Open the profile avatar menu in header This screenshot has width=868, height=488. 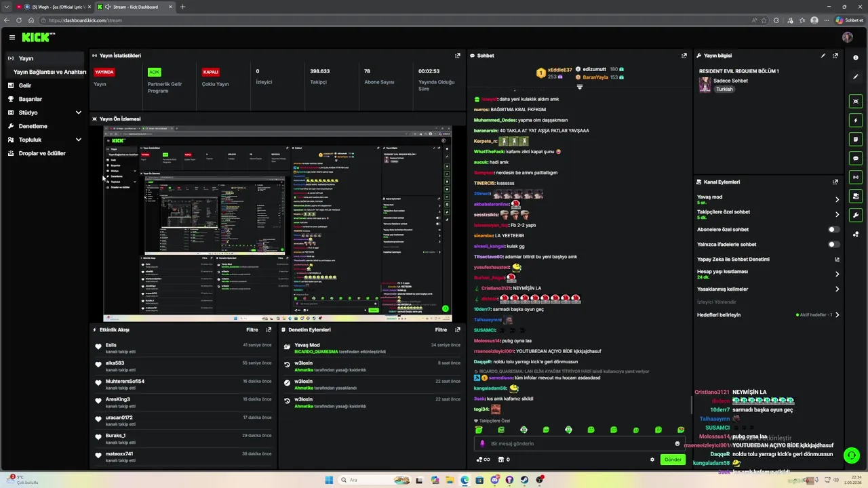(x=847, y=37)
